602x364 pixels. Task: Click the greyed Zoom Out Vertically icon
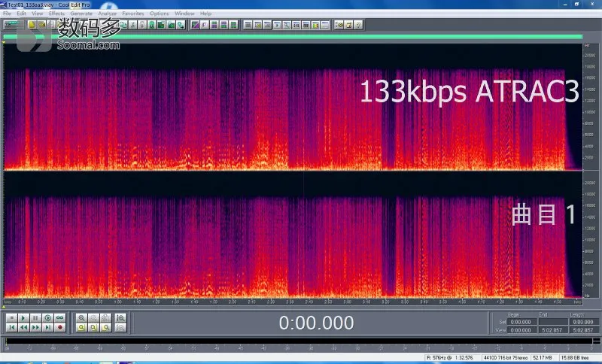(120, 327)
